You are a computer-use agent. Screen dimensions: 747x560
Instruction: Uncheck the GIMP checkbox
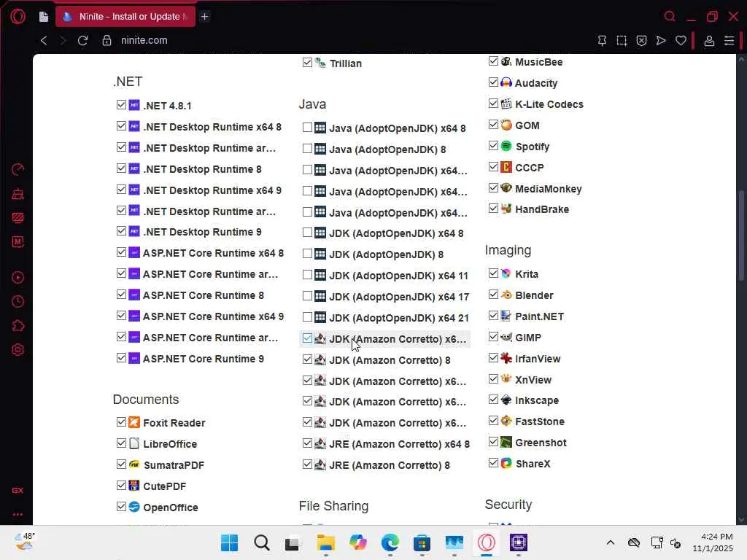494,337
